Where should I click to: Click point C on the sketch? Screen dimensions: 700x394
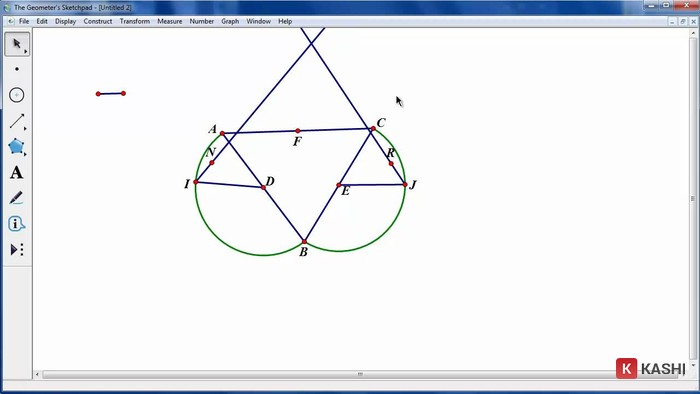click(x=373, y=129)
